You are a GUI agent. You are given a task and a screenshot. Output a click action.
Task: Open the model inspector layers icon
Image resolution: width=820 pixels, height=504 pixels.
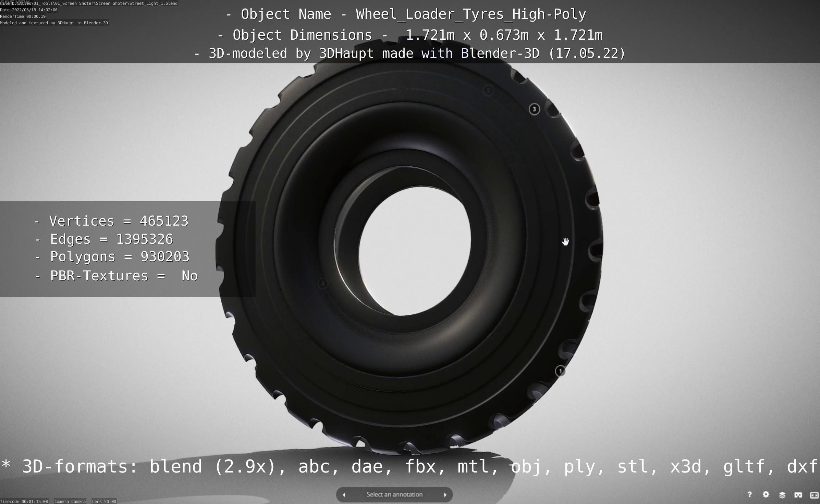782,495
